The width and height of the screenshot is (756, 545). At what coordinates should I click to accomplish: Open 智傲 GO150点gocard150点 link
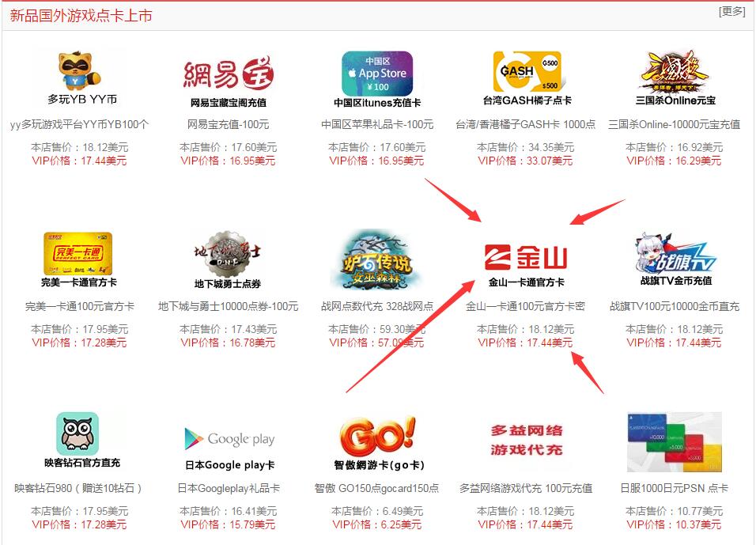coord(377,488)
